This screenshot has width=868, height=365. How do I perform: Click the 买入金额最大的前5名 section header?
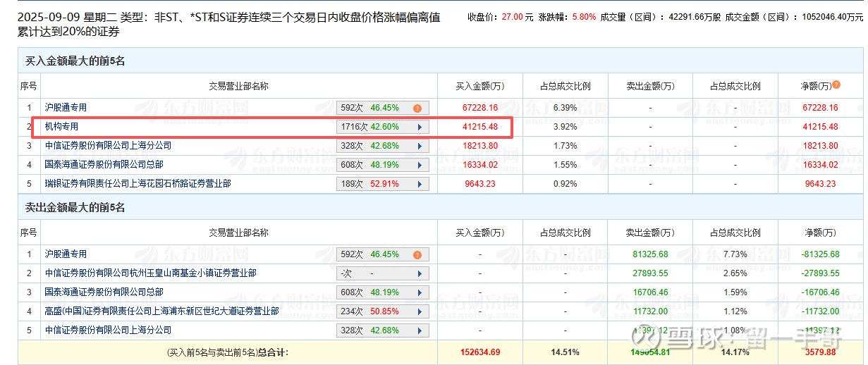pyautogui.click(x=75, y=61)
